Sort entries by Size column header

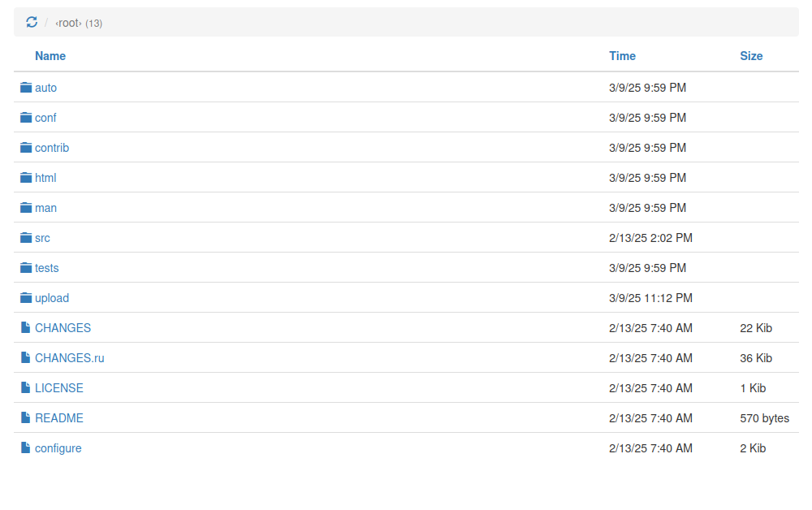[751, 56]
